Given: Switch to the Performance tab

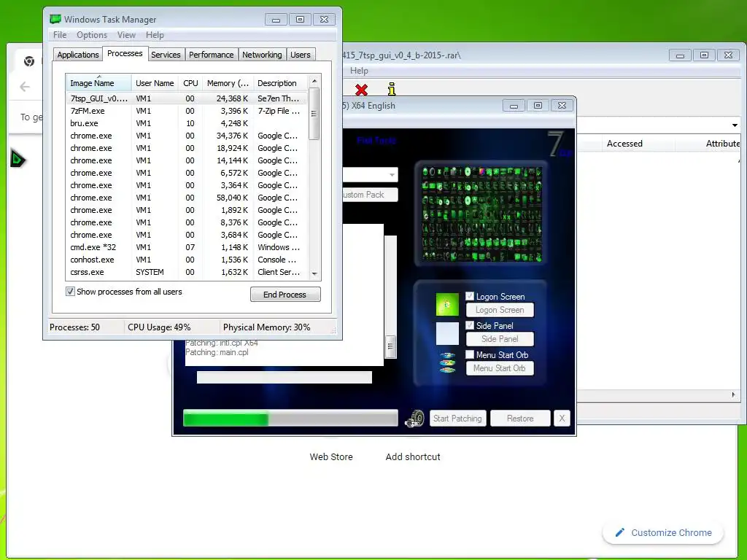Looking at the screenshot, I should pos(211,55).
